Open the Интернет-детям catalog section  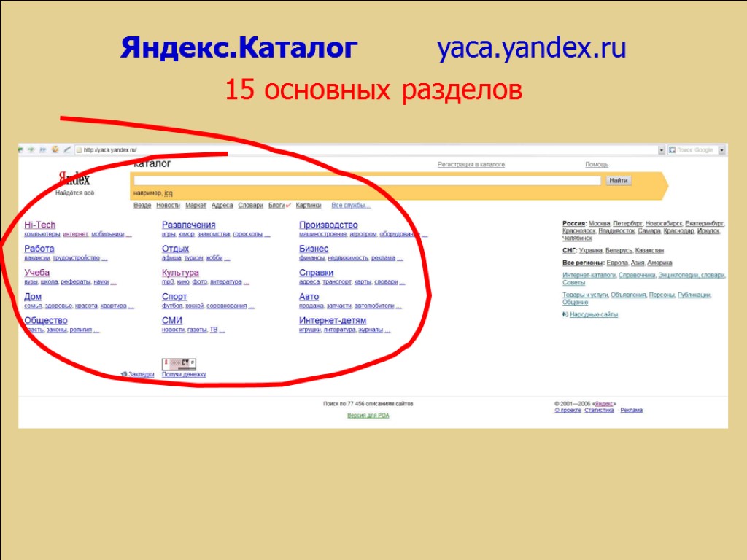(333, 321)
